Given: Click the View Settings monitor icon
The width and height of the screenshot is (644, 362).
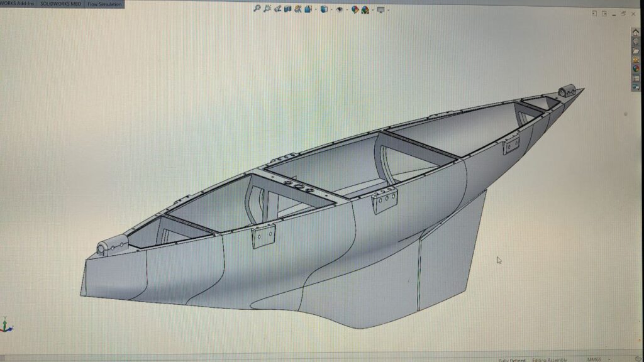Looking at the screenshot, I should click(380, 9).
